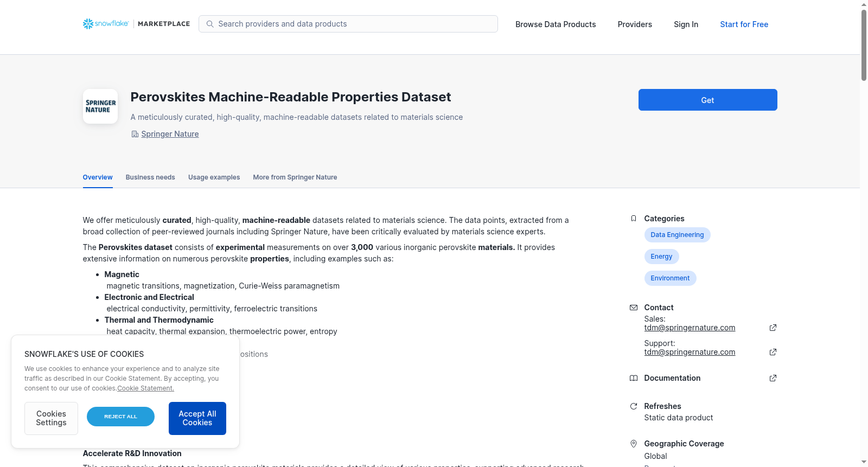Click the Snowflake logo in header
The height and width of the screenshot is (467, 868).
click(x=106, y=24)
